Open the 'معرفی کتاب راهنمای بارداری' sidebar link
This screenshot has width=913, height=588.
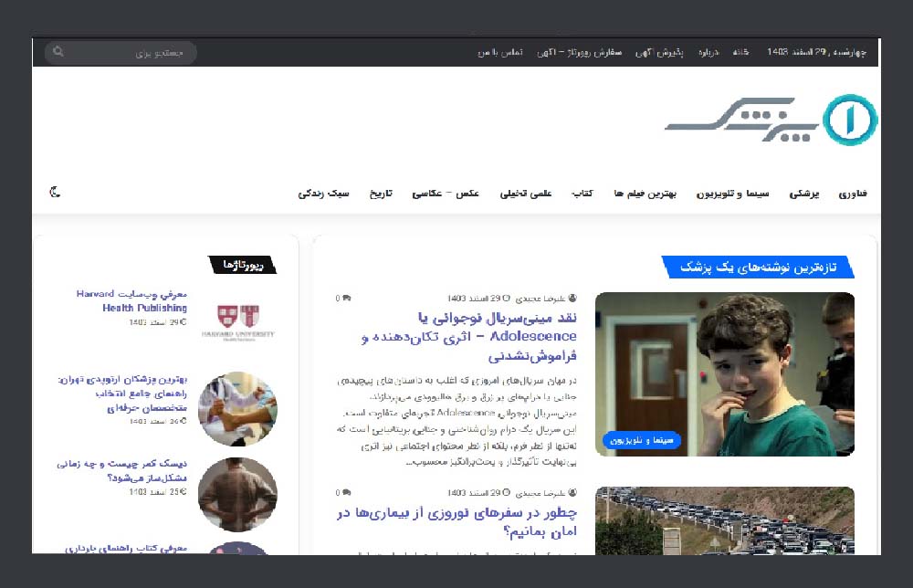pyautogui.click(x=126, y=548)
